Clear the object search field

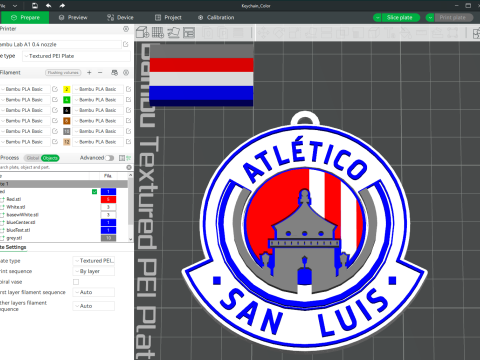pos(129,167)
